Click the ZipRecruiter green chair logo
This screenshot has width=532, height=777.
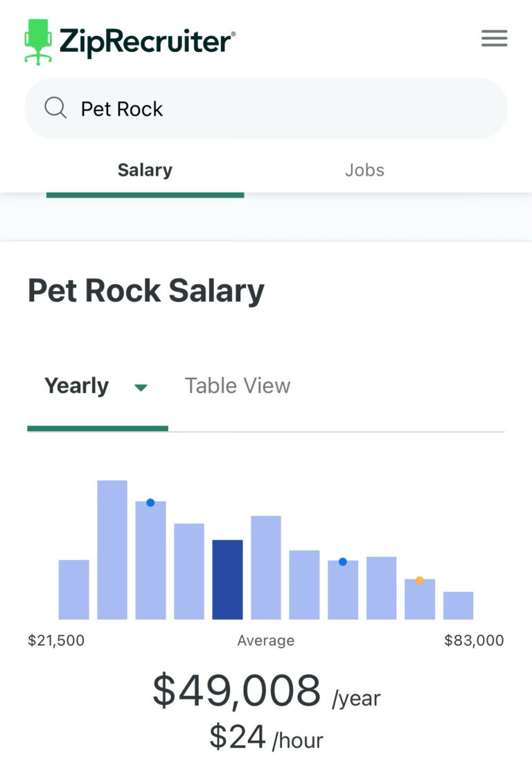point(38,42)
